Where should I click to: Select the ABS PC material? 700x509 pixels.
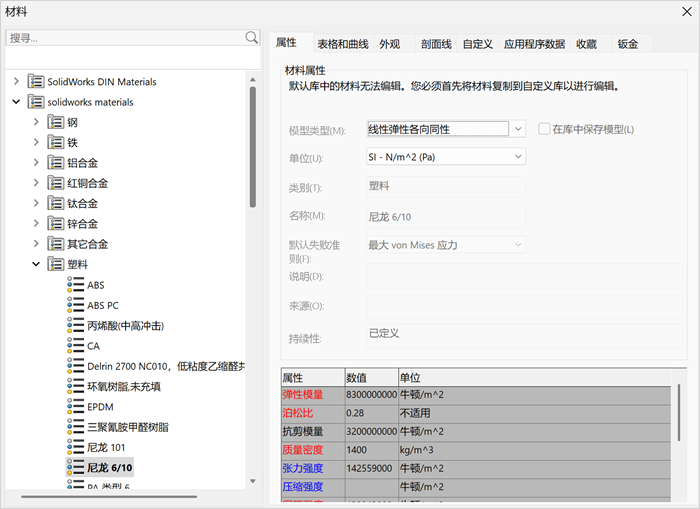pos(103,305)
